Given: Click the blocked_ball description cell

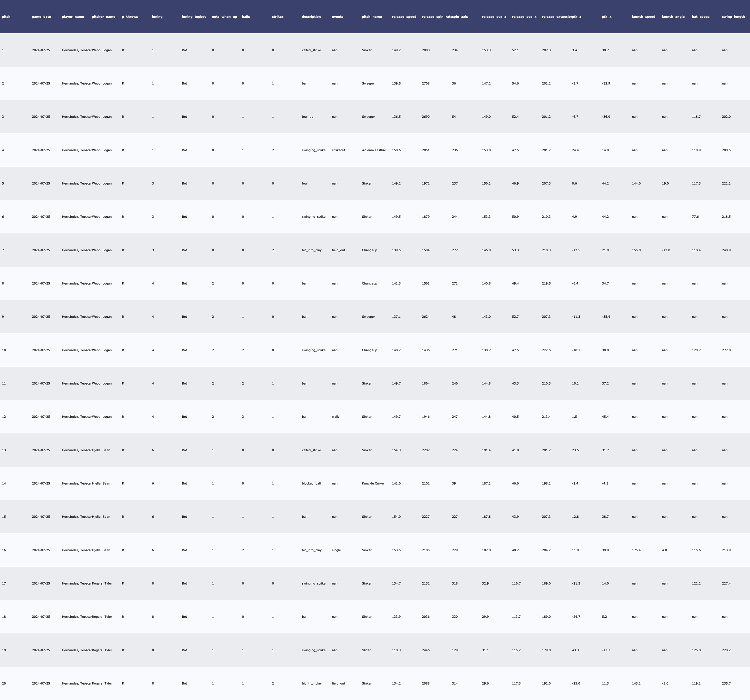Looking at the screenshot, I should point(311,483).
